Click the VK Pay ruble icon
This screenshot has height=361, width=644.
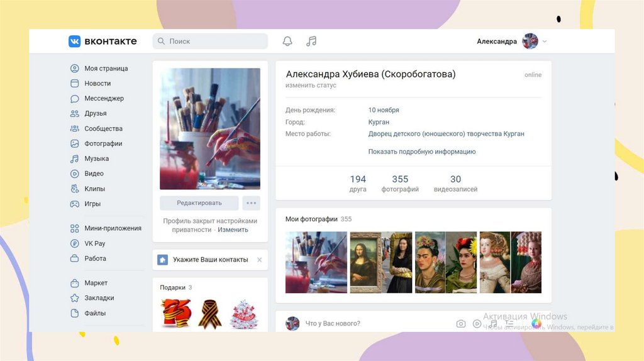click(74, 243)
